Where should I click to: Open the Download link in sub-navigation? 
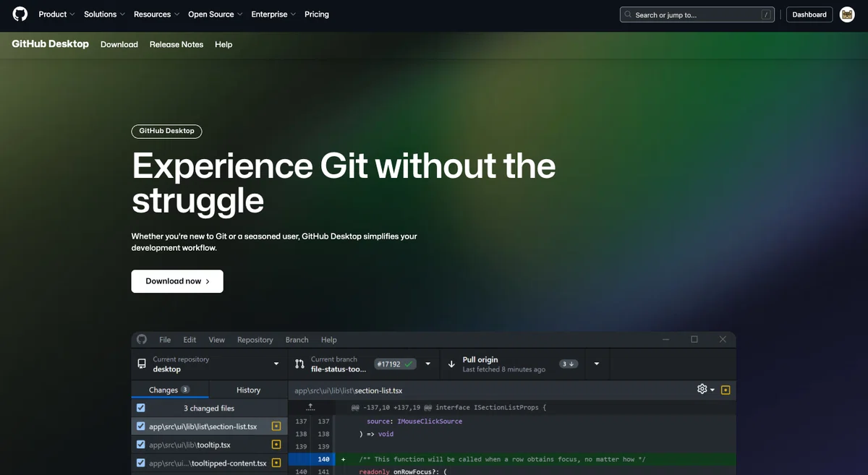[119, 44]
